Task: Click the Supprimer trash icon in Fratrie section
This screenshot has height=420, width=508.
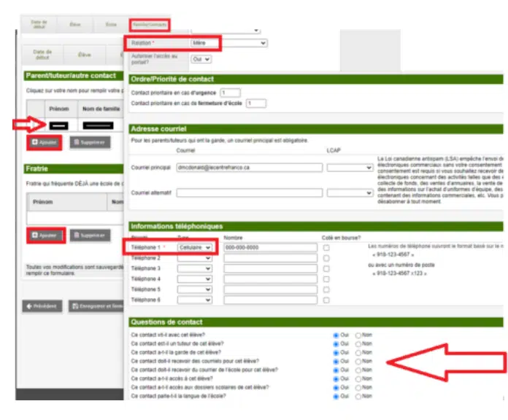Action: point(77,236)
